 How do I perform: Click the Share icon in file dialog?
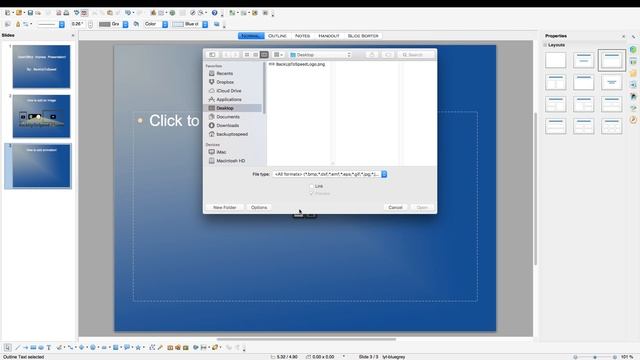[x=371, y=55]
